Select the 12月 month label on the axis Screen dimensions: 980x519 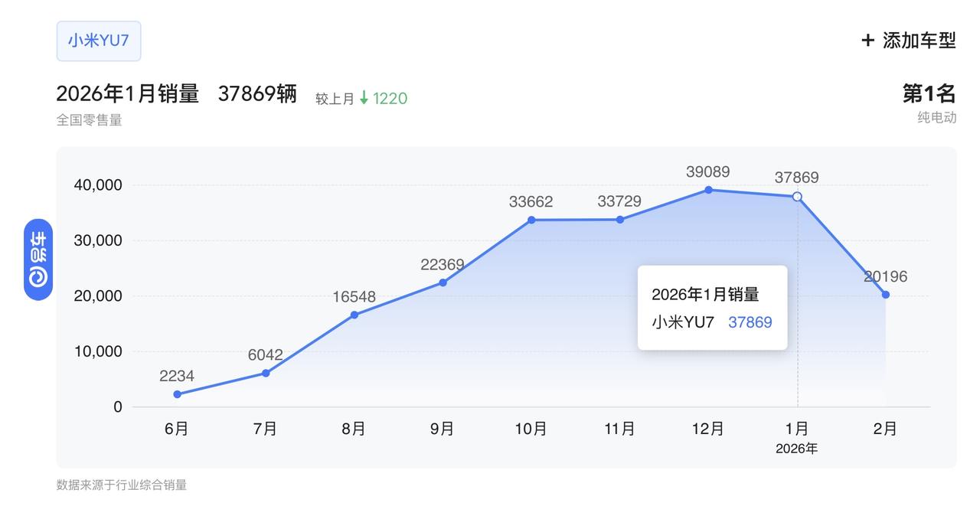tap(709, 429)
